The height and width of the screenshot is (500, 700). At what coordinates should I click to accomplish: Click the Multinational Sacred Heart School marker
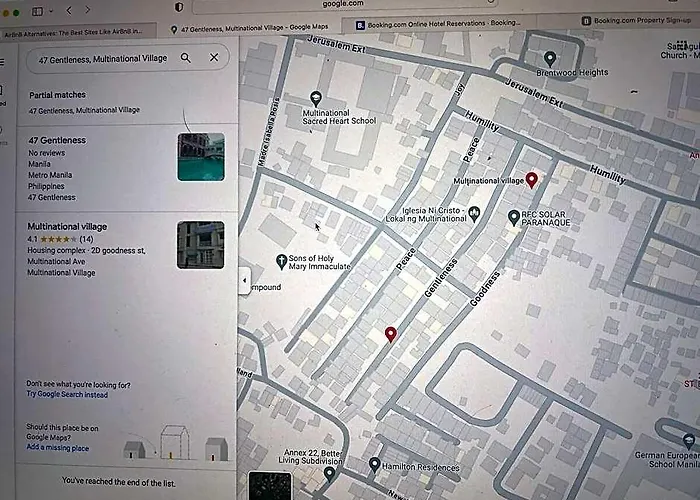[x=316, y=98]
